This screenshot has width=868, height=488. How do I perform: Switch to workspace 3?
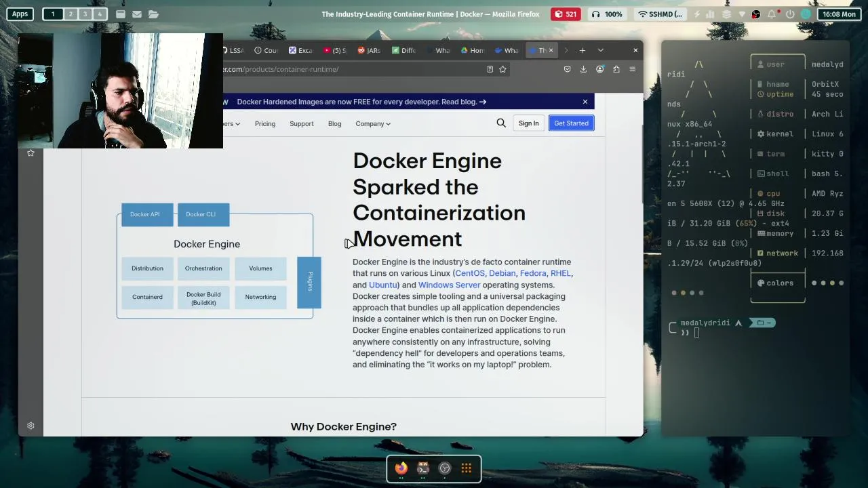[85, 14]
